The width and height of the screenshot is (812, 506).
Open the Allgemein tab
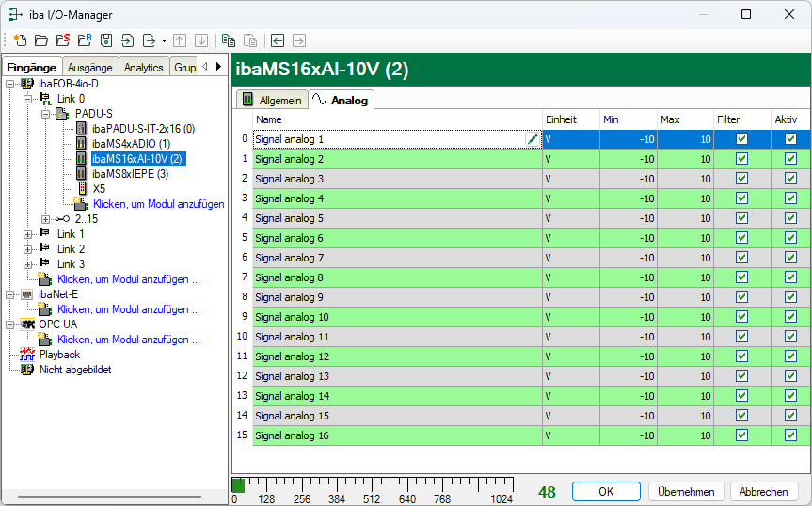click(273, 100)
